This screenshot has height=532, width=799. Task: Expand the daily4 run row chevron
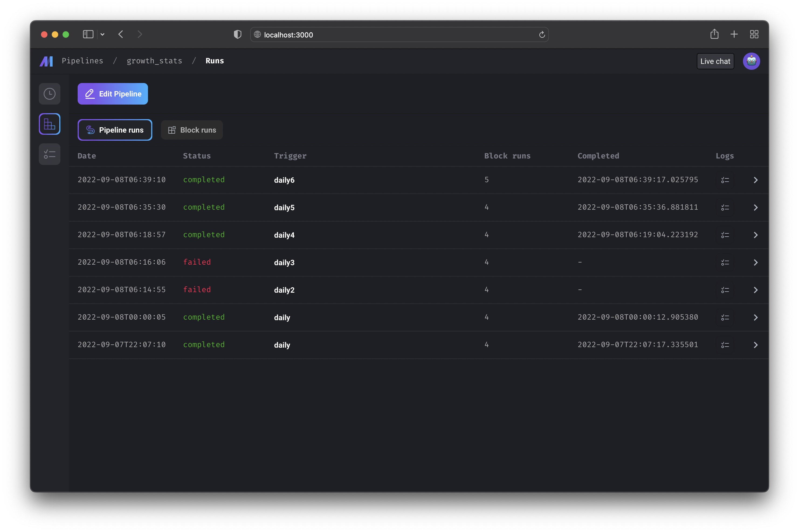(756, 235)
